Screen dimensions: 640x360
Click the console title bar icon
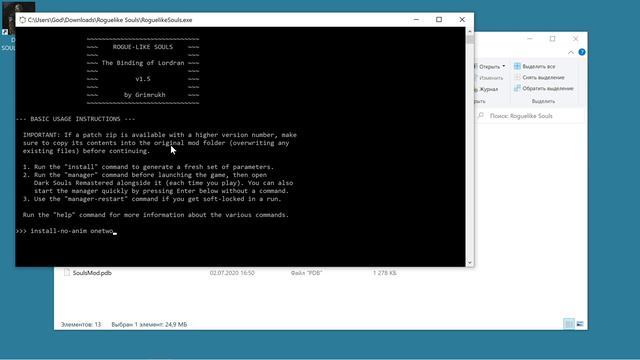[x=22, y=20]
